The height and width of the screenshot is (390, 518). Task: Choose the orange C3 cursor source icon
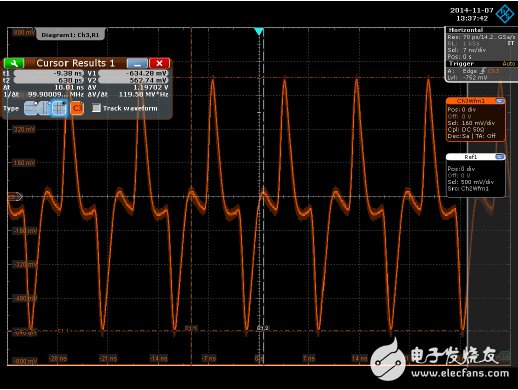tap(77, 108)
